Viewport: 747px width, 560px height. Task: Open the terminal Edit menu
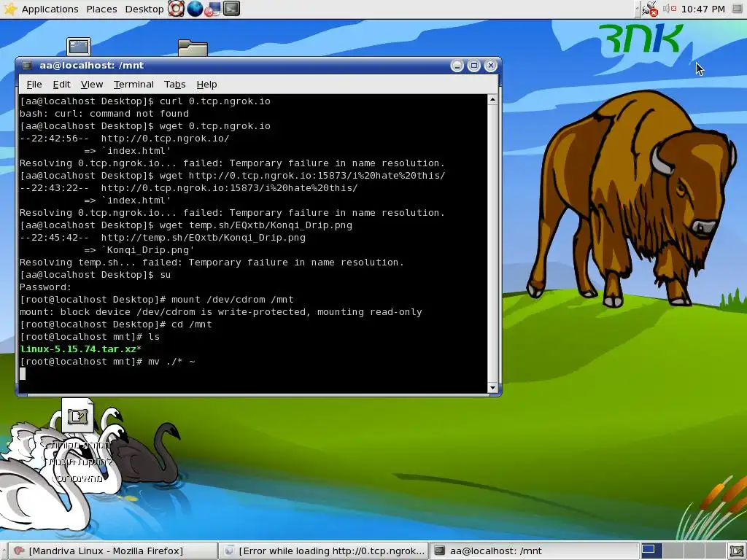(61, 85)
